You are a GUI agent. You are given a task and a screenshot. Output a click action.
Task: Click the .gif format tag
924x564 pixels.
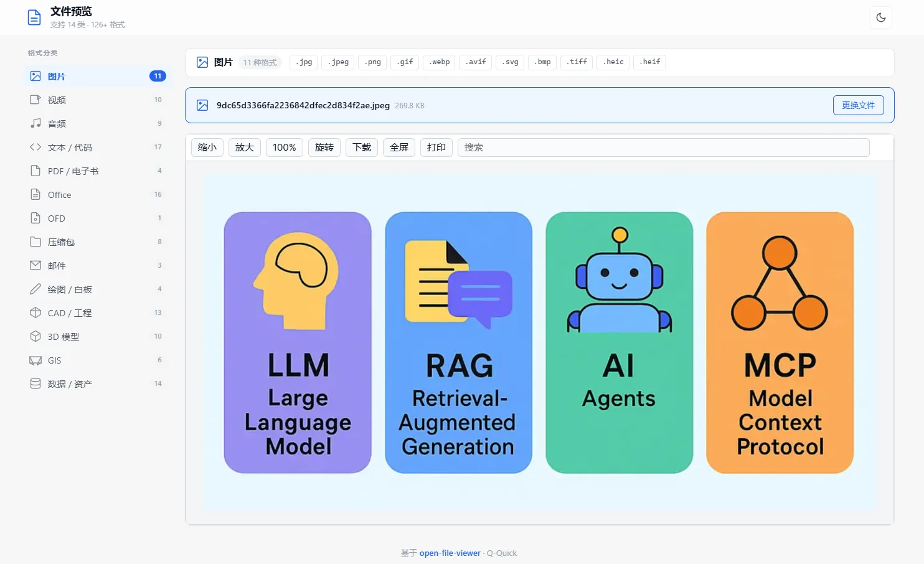(x=405, y=62)
